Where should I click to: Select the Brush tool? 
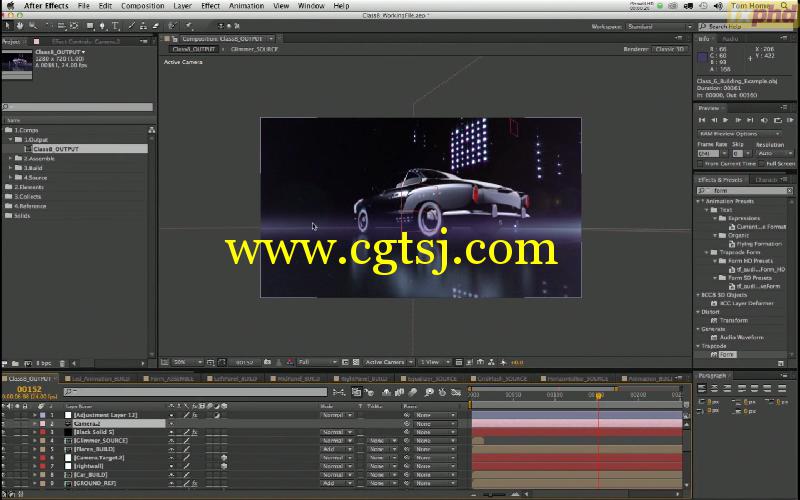[132, 26]
